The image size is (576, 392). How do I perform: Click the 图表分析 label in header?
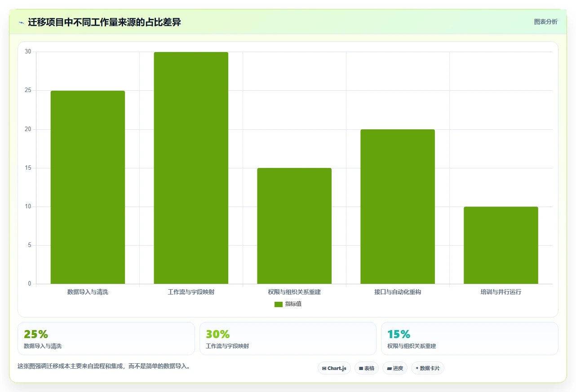tap(545, 22)
